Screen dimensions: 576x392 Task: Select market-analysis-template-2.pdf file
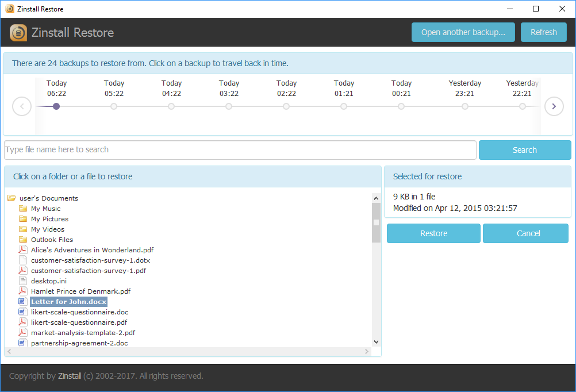tap(83, 332)
